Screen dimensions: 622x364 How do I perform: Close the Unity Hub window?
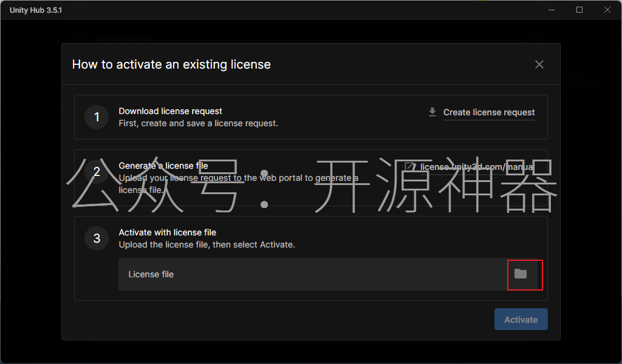(607, 10)
